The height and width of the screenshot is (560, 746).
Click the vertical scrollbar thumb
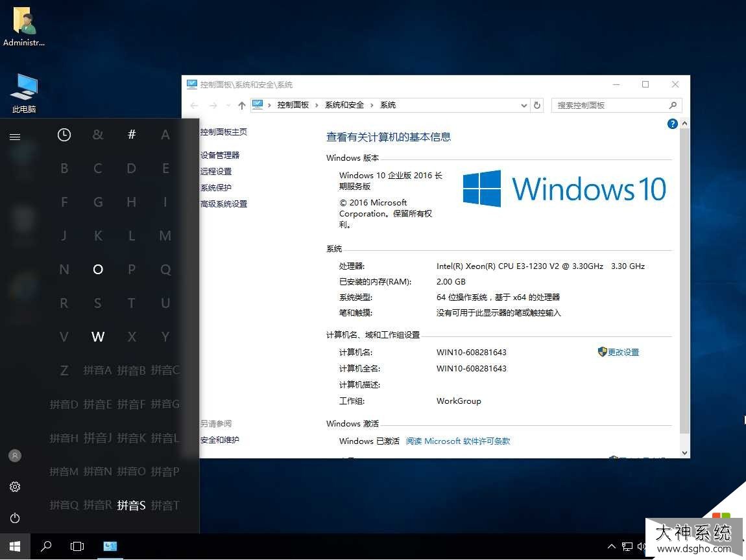pos(684,281)
